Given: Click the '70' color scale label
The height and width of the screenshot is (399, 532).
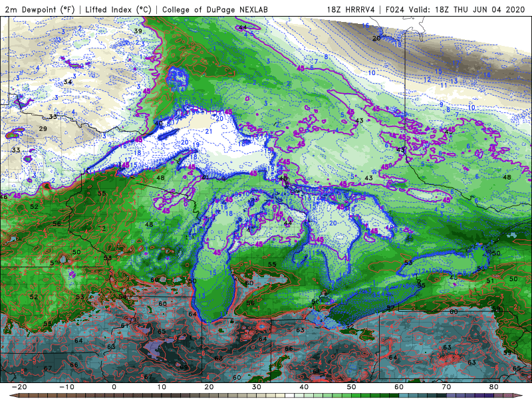Looking at the screenshot, I should pyautogui.click(x=446, y=387).
